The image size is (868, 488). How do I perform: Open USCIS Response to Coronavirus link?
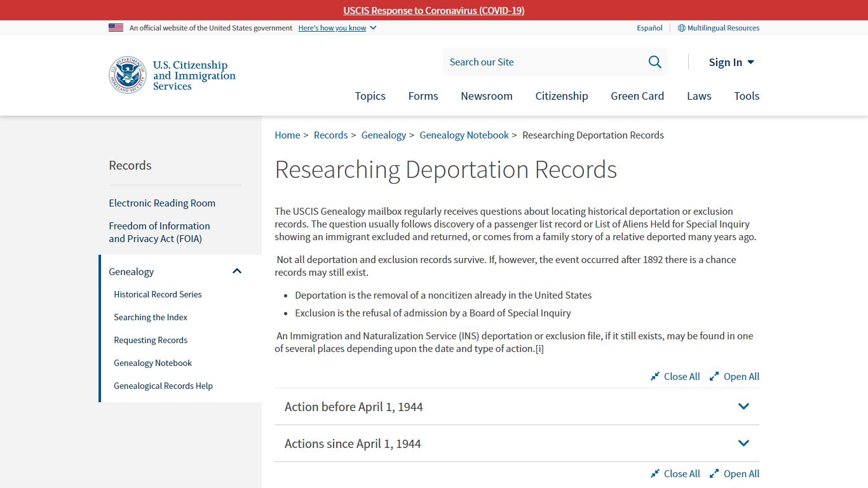[434, 10]
